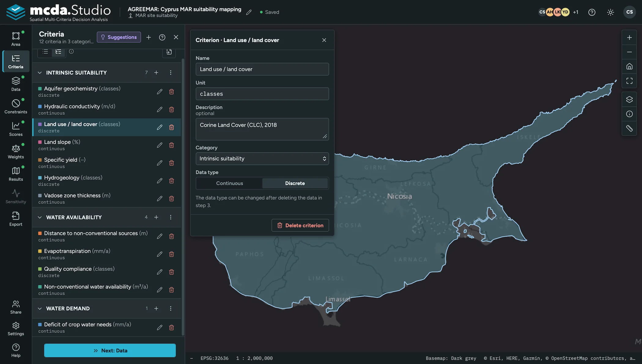Open the Constraints step

click(16, 106)
